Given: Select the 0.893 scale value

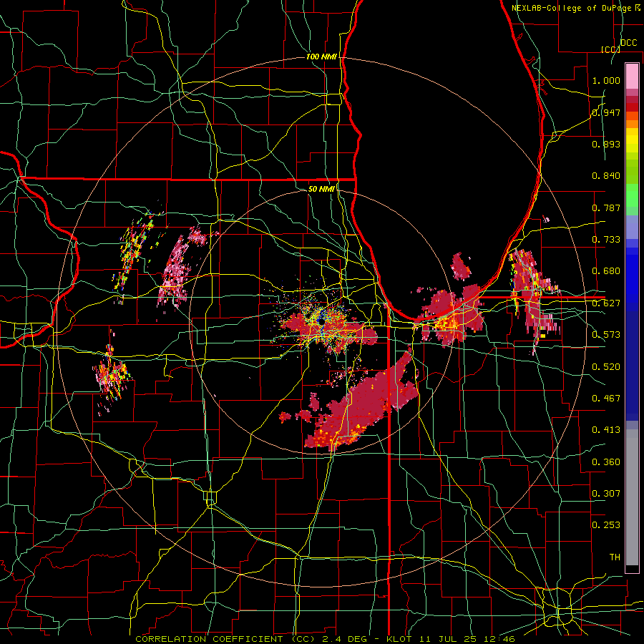Looking at the screenshot, I should [x=606, y=144].
